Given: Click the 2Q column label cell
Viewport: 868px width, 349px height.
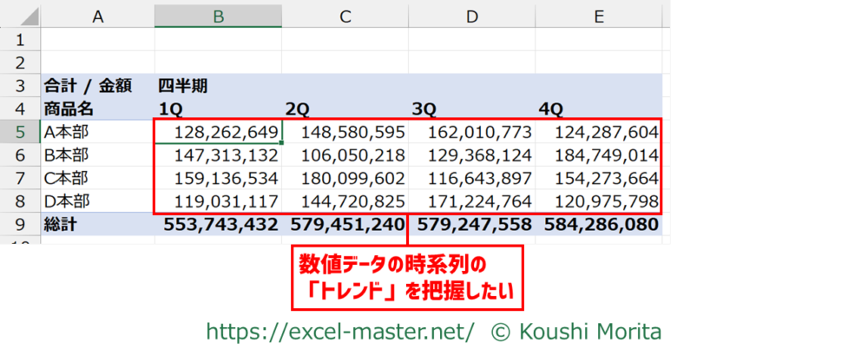Looking at the screenshot, I should [x=345, y=109].
